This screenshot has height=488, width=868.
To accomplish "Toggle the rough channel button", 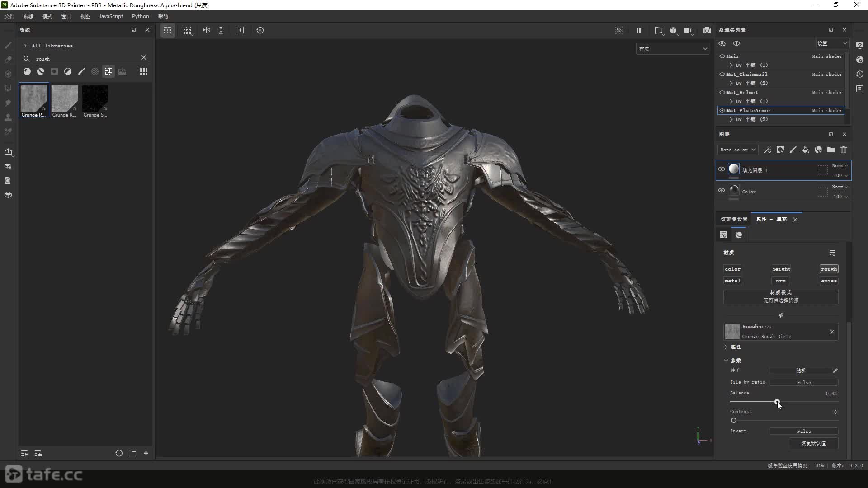I will tap(829, 269).
